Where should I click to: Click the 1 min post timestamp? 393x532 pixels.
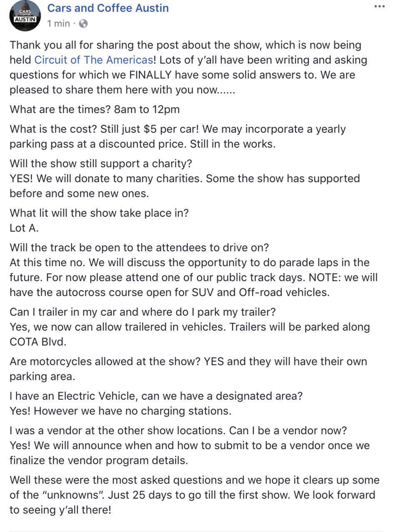pyautogui.click(x=59, y=24)
